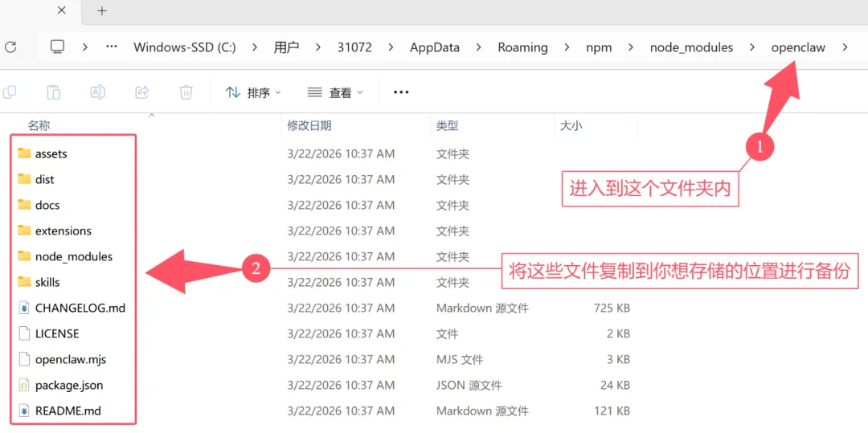The width and height of the screenshot is (868, 433).
Task: Go to 用户 folder in breadcrumb
Action: click(x=286, y=47)
